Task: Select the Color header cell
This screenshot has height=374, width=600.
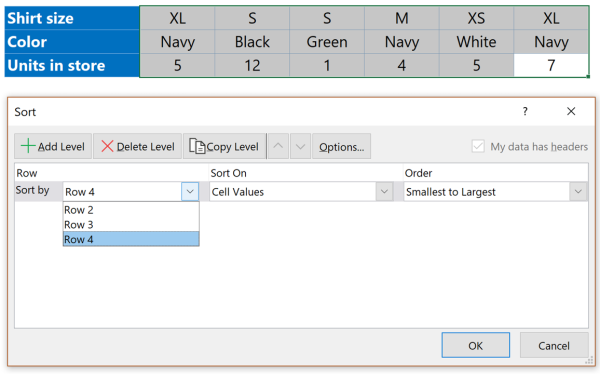Action: coord(72,42)
